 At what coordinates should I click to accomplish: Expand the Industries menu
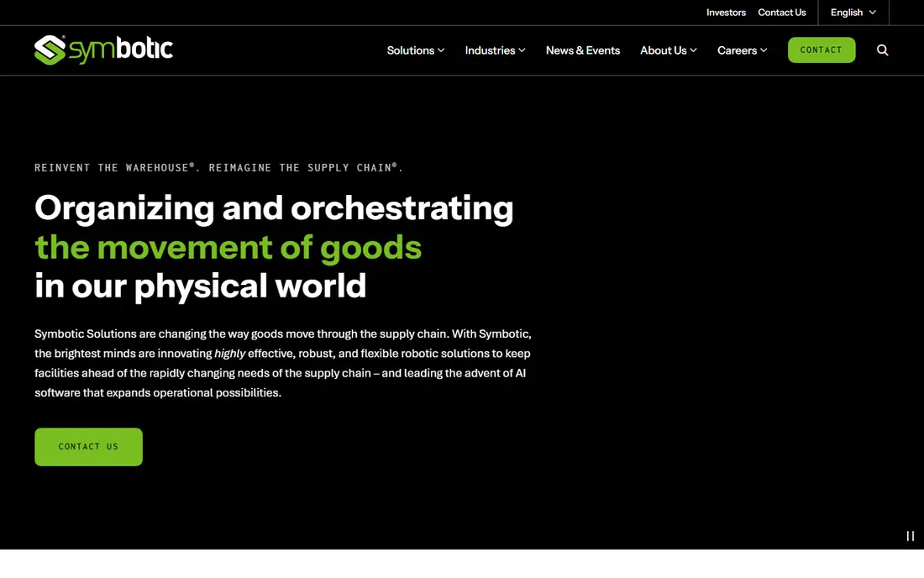495,50
